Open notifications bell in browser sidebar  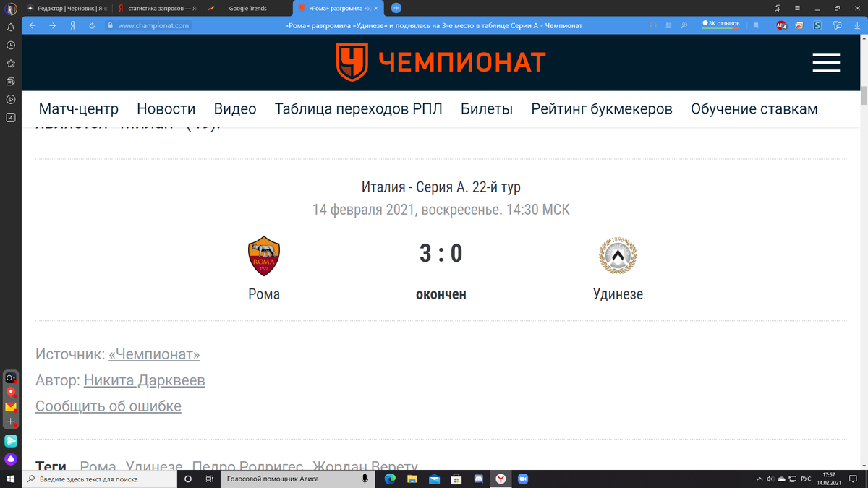[11, 27]
